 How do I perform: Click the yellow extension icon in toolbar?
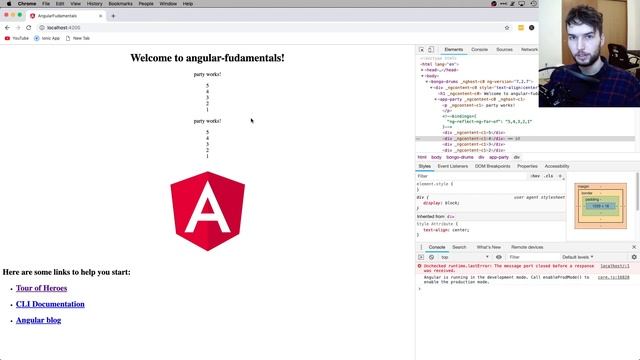click(x=521, y=28)
